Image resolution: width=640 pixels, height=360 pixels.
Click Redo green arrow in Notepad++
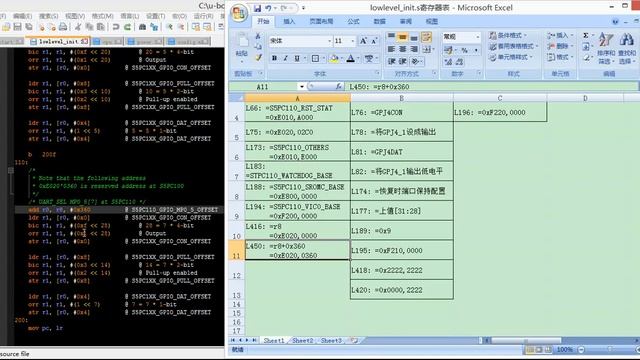(x=127, y=27)
